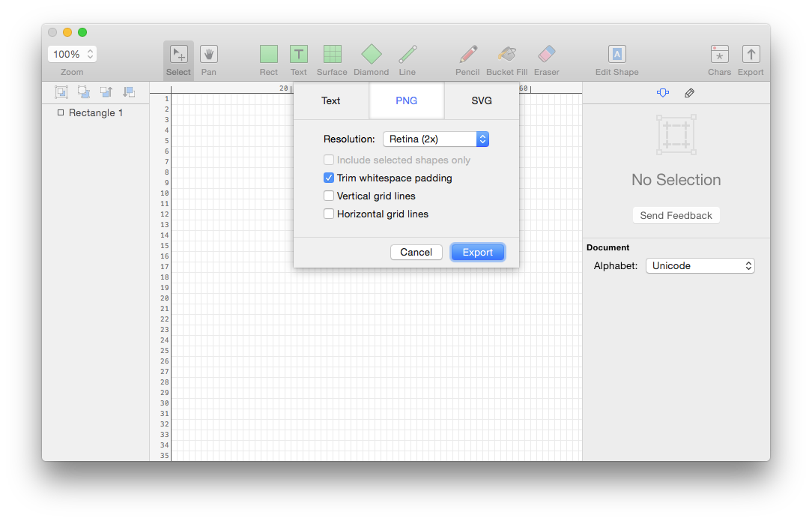Switch to the pencil style inspector icon

tap(689, 93)
